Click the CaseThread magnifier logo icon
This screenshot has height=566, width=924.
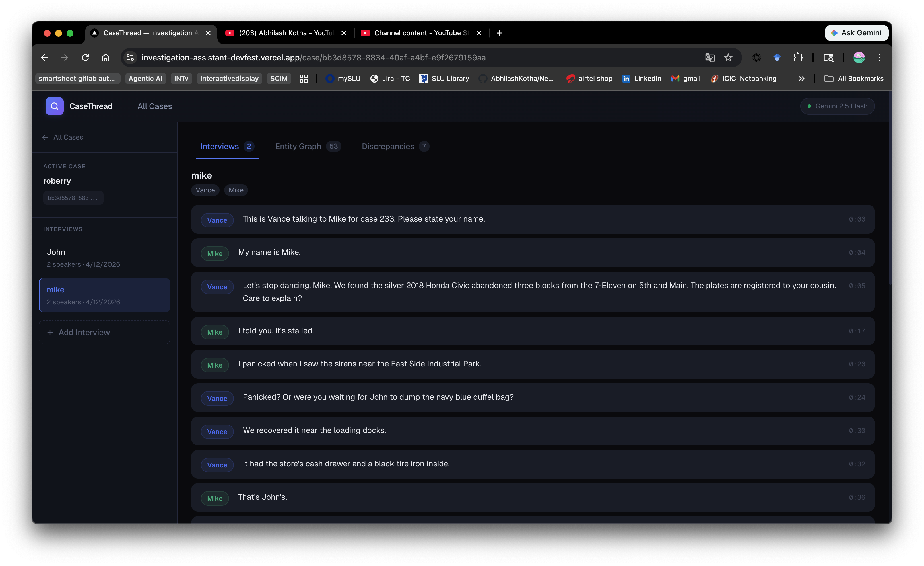(54, 106)
